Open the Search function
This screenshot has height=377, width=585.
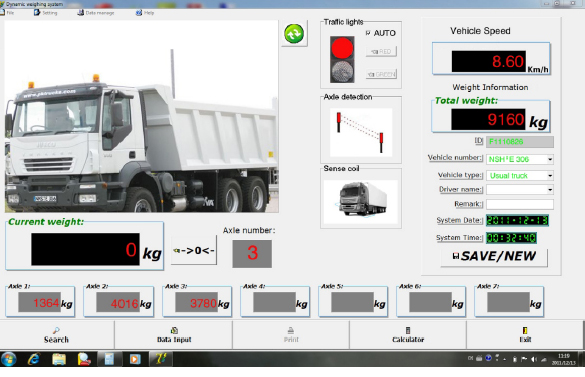click(56, 335)
